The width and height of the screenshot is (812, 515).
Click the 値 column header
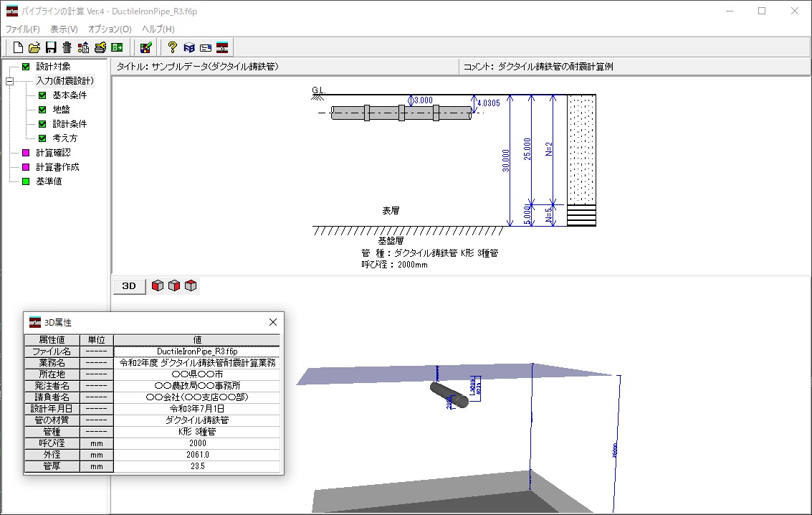click(197, 340)
